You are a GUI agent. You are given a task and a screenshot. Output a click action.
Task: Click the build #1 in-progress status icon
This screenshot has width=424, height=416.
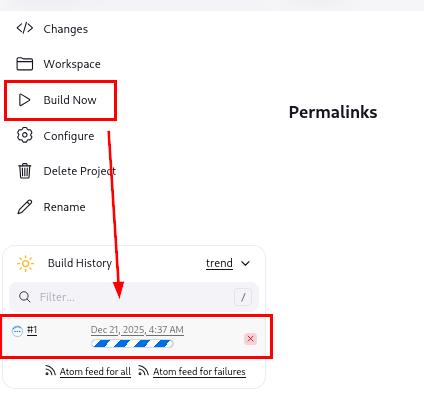(17, 331)
